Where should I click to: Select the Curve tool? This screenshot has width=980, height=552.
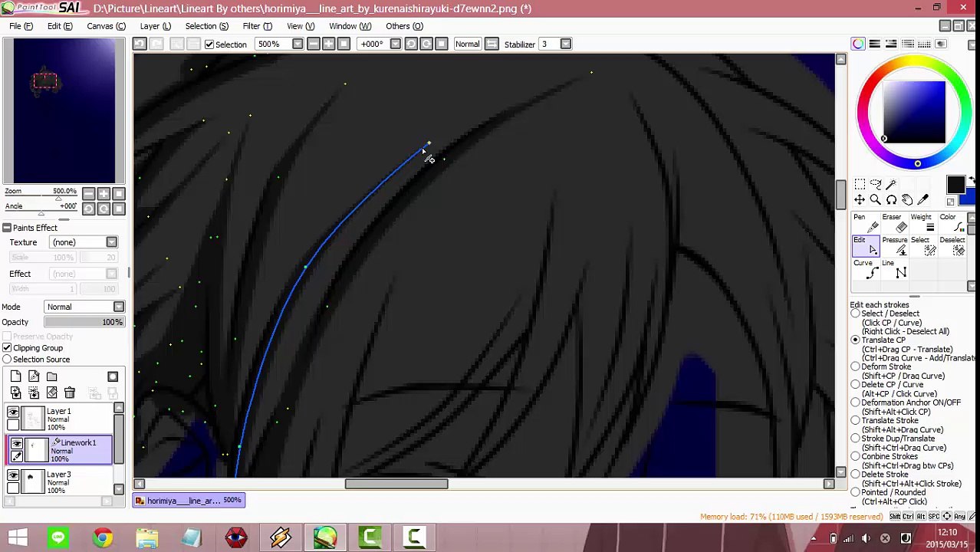[866, 269]
